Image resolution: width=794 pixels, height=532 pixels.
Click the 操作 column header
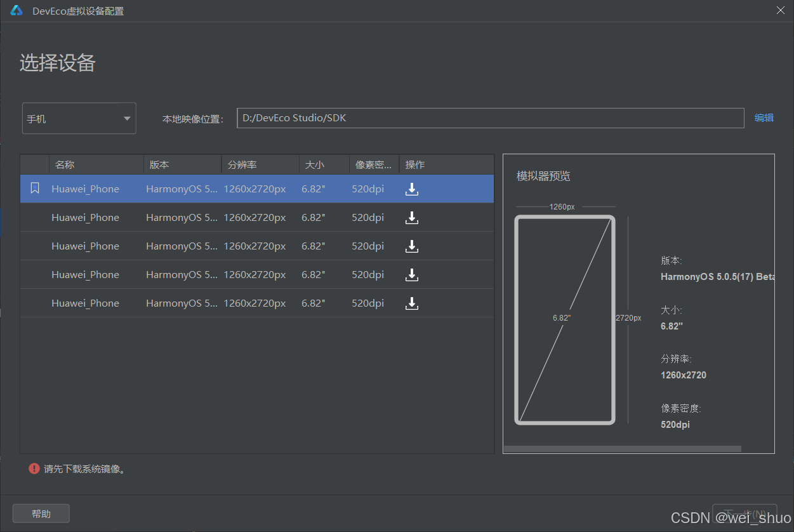(446, 164)
